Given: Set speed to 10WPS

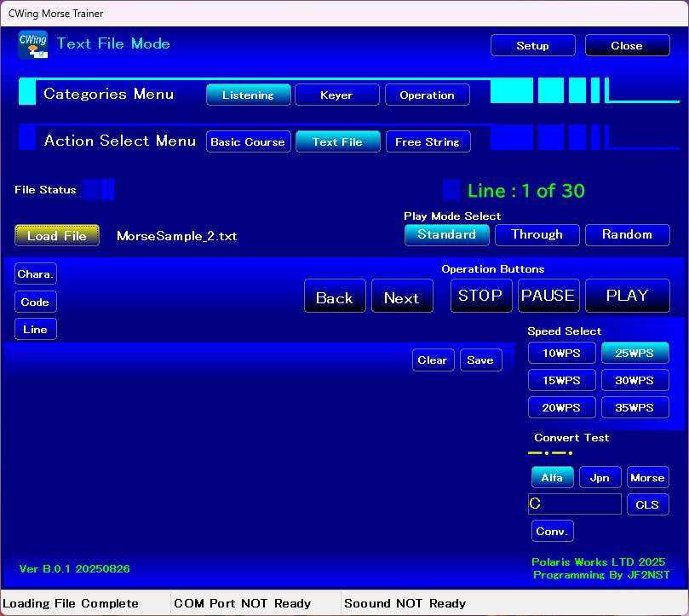Looking at the screenshot, I should (x=561, y=353).
